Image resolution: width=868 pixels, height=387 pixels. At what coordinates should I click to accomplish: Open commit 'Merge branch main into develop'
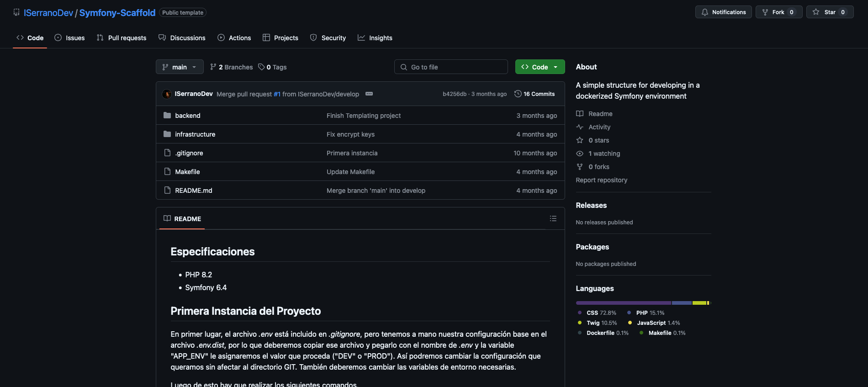(376, 191)
